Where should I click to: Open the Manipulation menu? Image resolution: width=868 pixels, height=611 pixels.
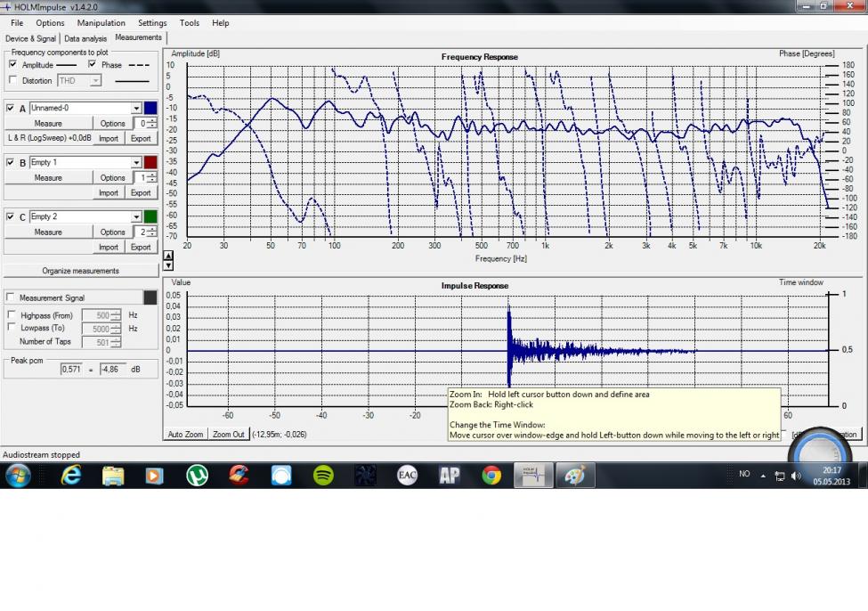click(101, 23)
